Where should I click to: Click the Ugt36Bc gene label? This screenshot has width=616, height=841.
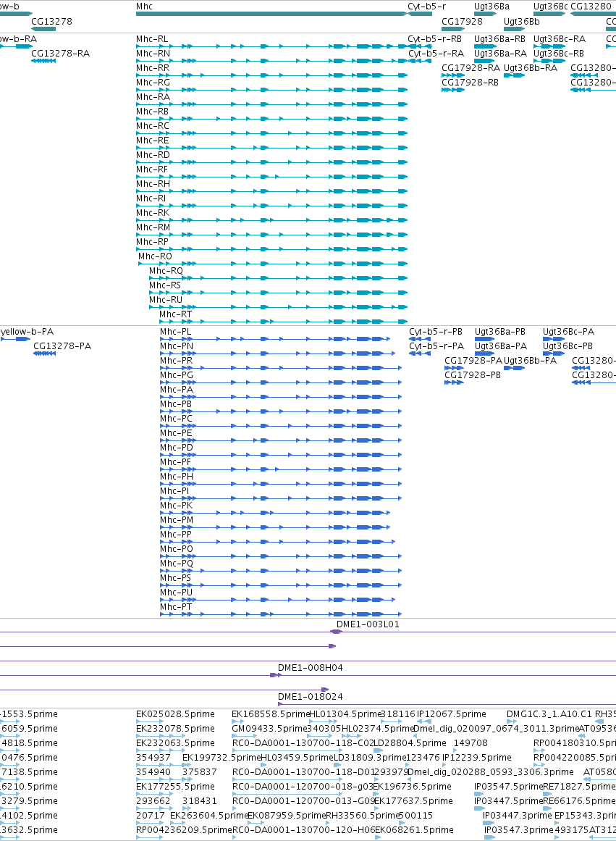pyautogui.click(x=551, y=7)
